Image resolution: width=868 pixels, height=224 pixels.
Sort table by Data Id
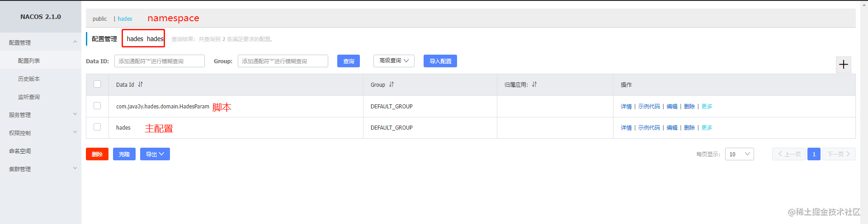(x=141, y=84)
